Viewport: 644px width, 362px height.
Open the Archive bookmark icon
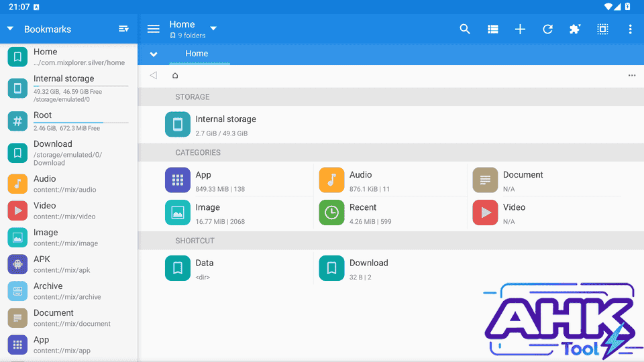[x=17, y=291]
